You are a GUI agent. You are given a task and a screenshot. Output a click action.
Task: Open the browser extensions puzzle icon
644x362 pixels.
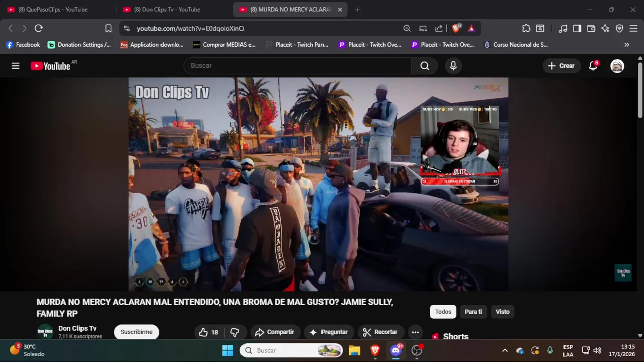(x=526, y=28)
